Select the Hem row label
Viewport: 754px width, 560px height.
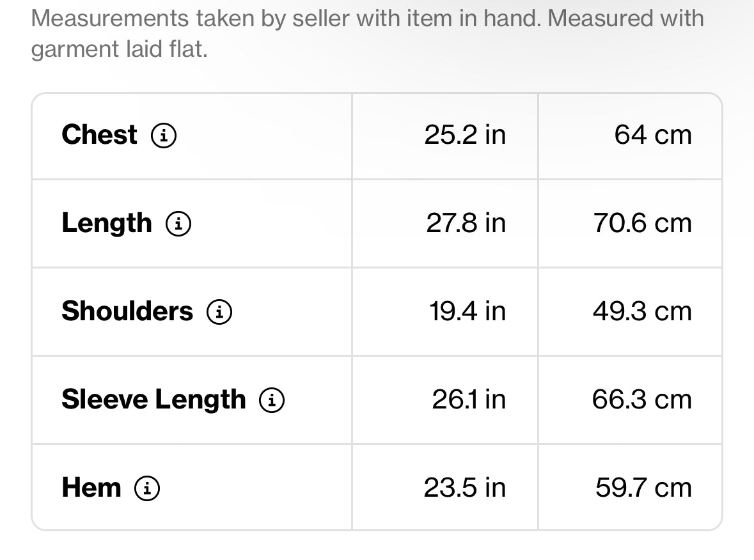tap(91, 488)
